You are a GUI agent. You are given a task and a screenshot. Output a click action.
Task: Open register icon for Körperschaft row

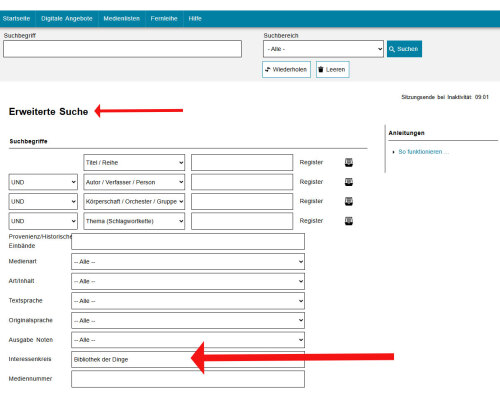click(x=349, y=201)
